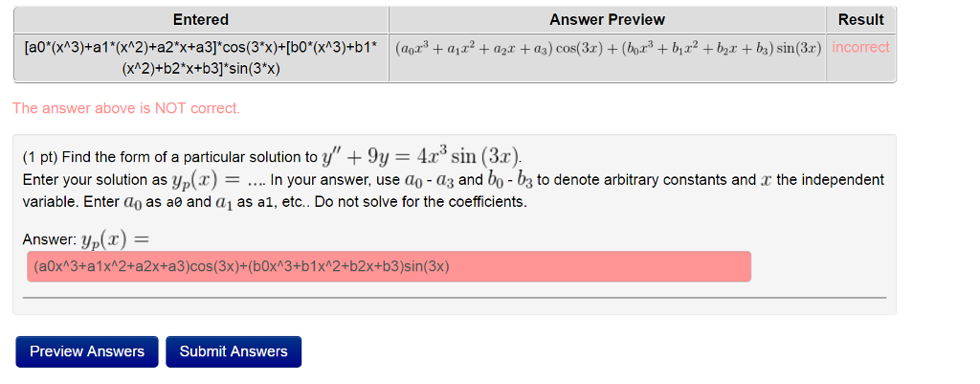The width and height of the screenshot is (980, 384).
Task: Click the Result column header
Action: coord(860,19)
